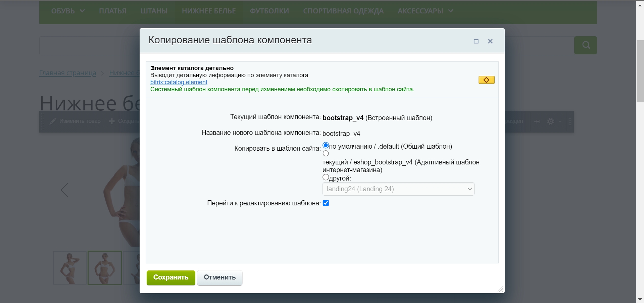Expand the ОБУВЬ menu chevron
This screenshot has height=303, width=644.
click(x=82, y=11)
